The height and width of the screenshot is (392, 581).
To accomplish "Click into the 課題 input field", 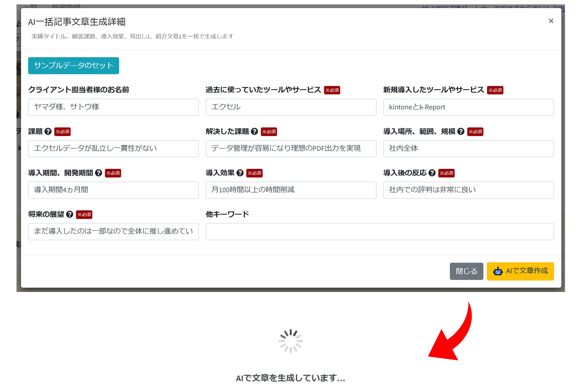I will (x=113, y=149).
